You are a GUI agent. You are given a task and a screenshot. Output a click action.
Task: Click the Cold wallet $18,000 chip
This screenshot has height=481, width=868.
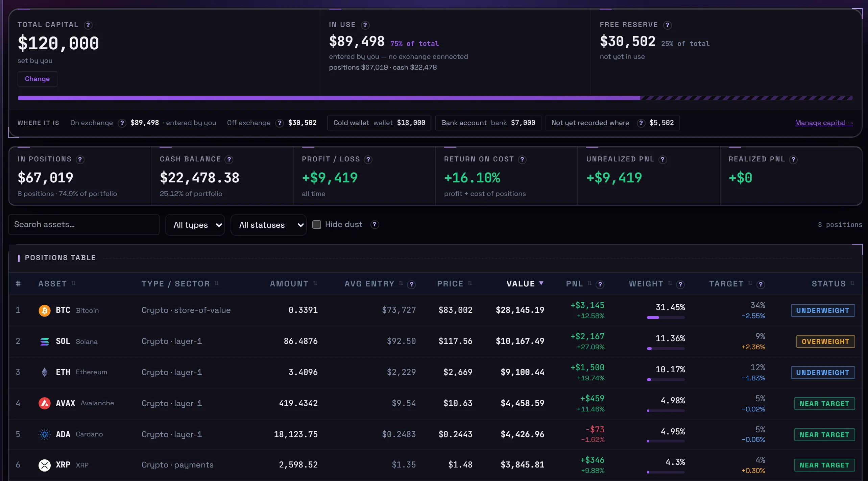pyautogui.click(x=379, y=123)
